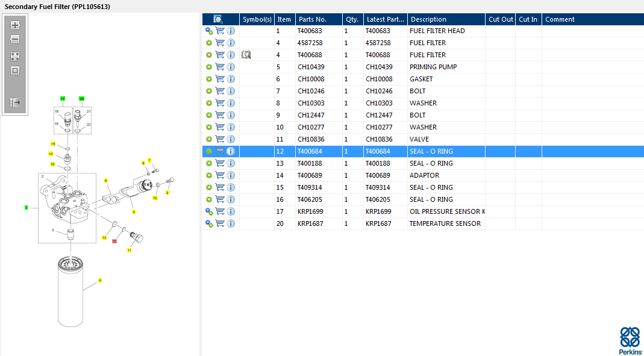
Task: Open the FUEL FILTER HEAD T400683 sub-assembly gears icon
Action: [x=209, y=31]
